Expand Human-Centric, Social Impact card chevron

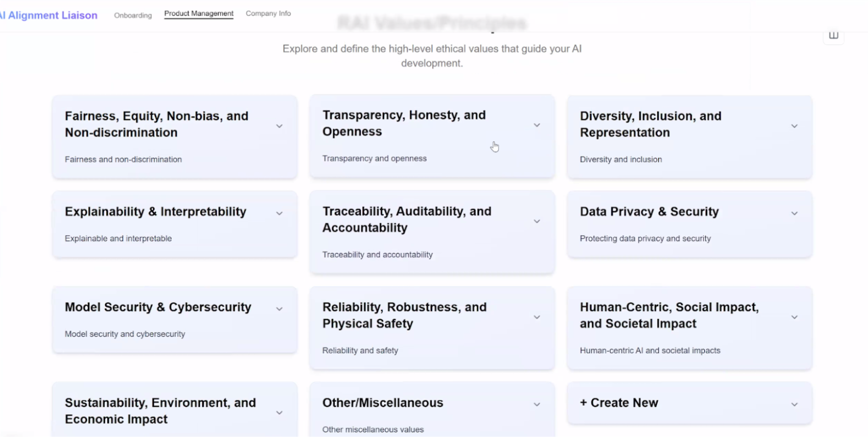[x=794, y=317]
